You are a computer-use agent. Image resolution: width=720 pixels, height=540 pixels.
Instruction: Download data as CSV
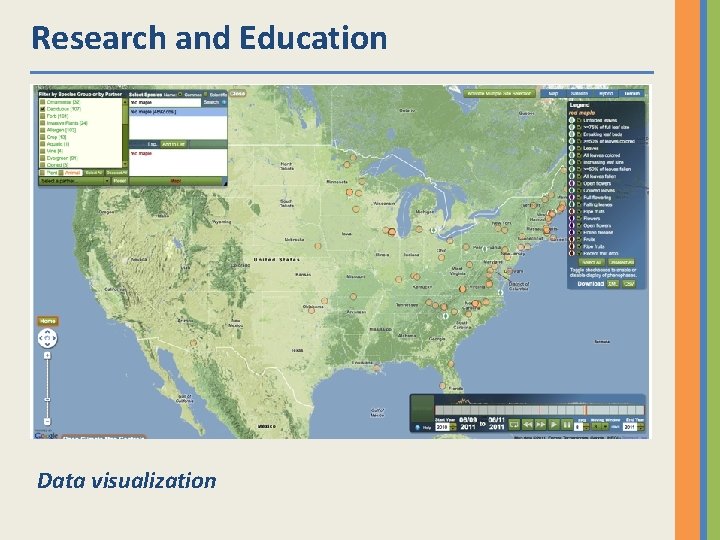[x=629, y=284]
